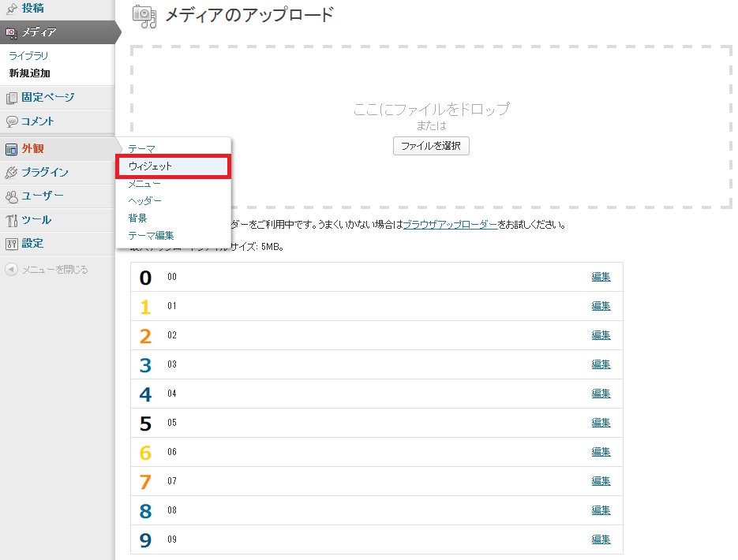The width and height of the screenshot is (738, 560).
Task: Click the 固定ページ pages icon
Action: click(x=11, y=98)
